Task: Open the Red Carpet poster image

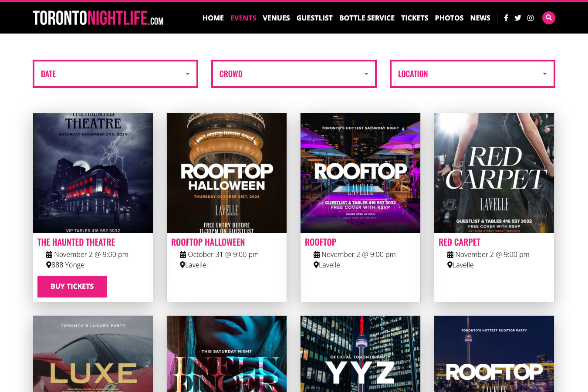Action: [494, 173]
